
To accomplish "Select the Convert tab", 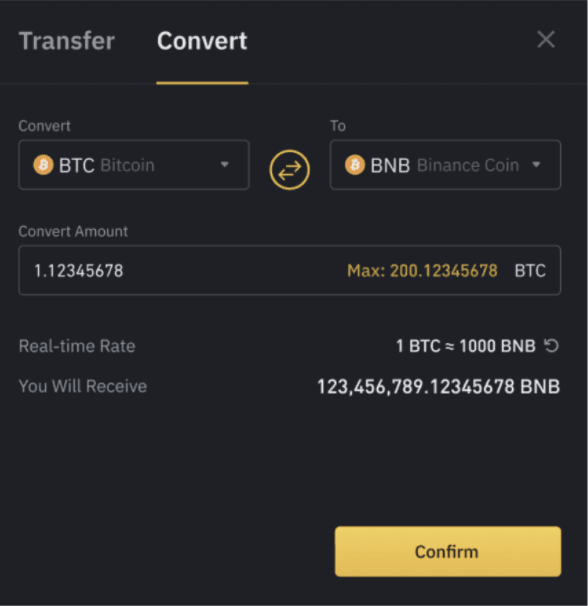I will pos(202,41).
